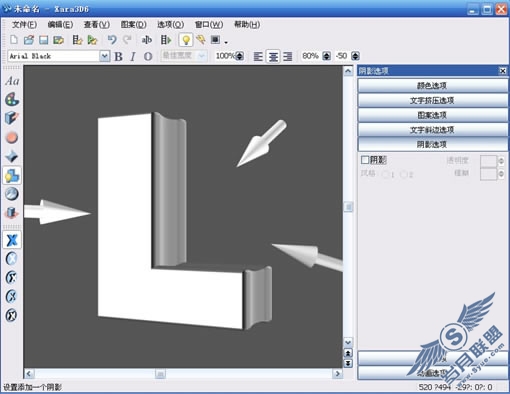The width and height of the screenshot is (510, 394).
Task: Align text to the left
Action: pyautogui.click(x=258, y=56)
